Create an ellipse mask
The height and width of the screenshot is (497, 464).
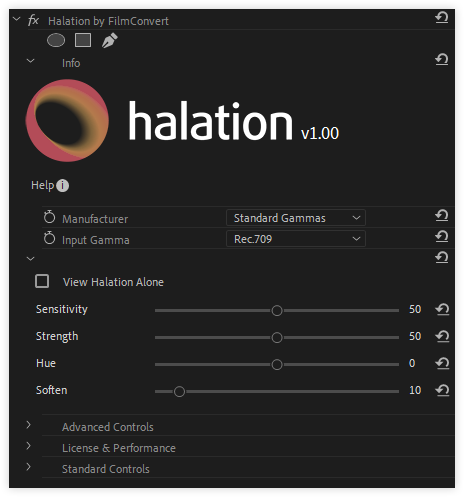click(x=56, y=40)
